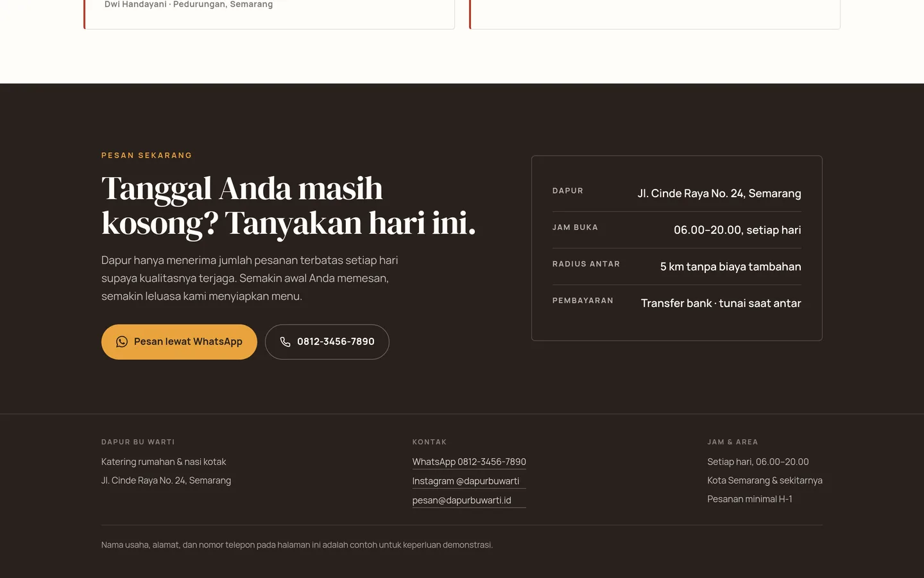Click Setiap hari, 06.00–20.00 in footer
Viewport: 924px width, 578px height.
758,462
